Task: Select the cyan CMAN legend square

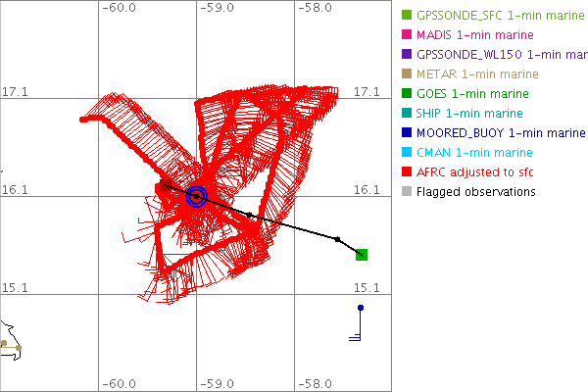Action: pos(407,153)
